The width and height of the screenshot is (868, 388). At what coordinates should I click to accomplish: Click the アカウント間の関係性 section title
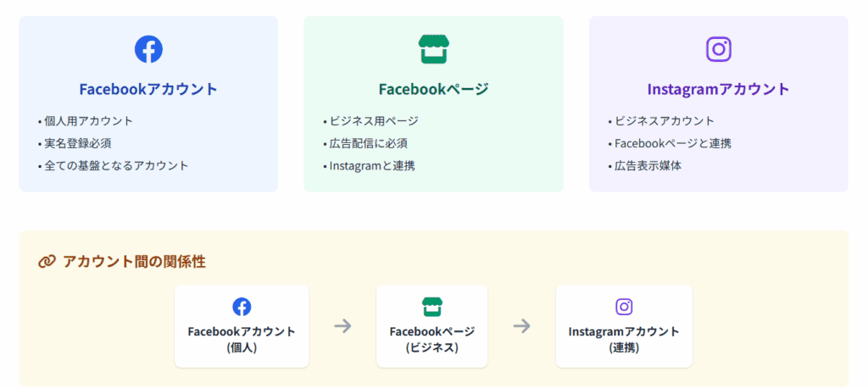(134, 262)
